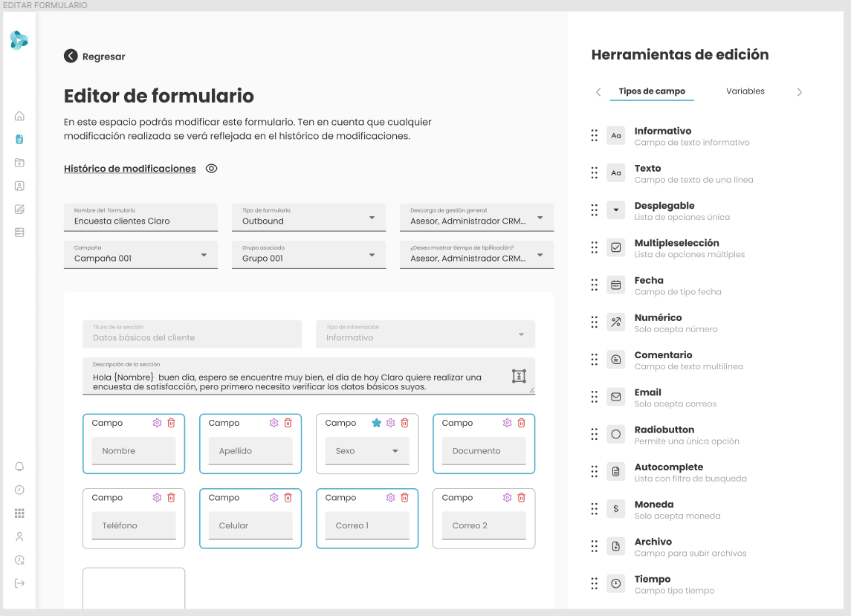Viewport: 851px width, 616px height.
Task: Select the Archivo file field icon
Action: [616, 547]
